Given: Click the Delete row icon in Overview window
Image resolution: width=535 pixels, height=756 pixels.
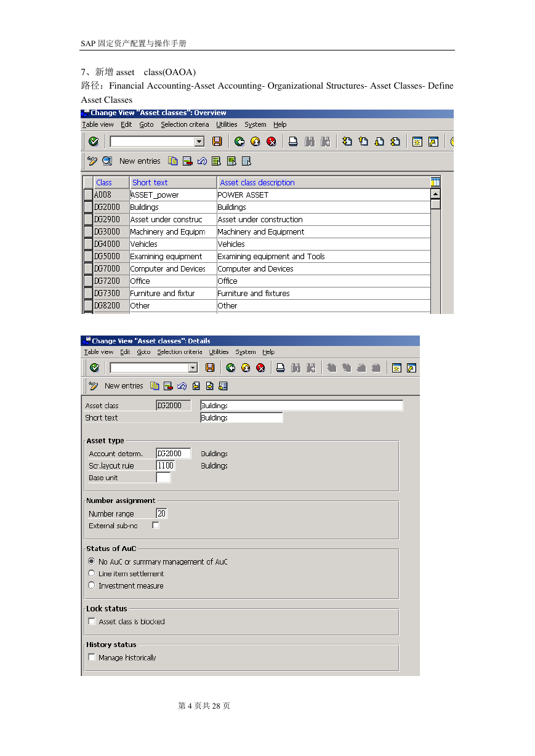Looking at the screenshot, I should coord(188,161).
